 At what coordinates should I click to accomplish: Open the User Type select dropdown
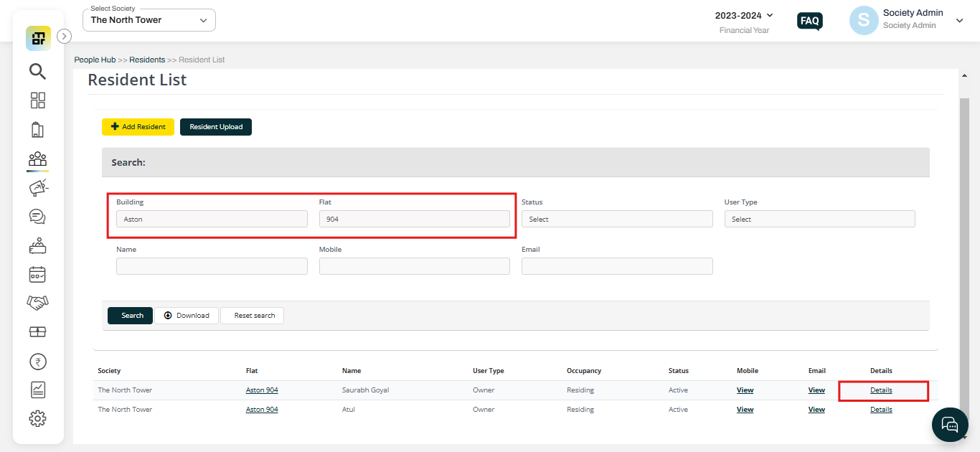pos(820,219)
